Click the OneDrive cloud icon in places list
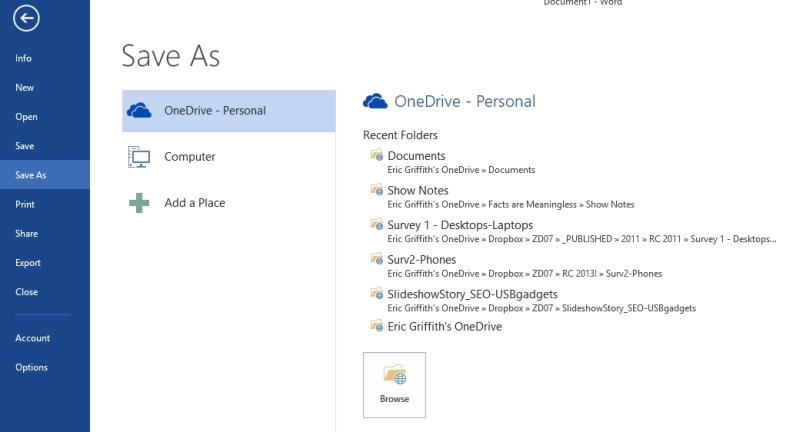The width and height of the screenshot is (786, 432). point(139,110)
